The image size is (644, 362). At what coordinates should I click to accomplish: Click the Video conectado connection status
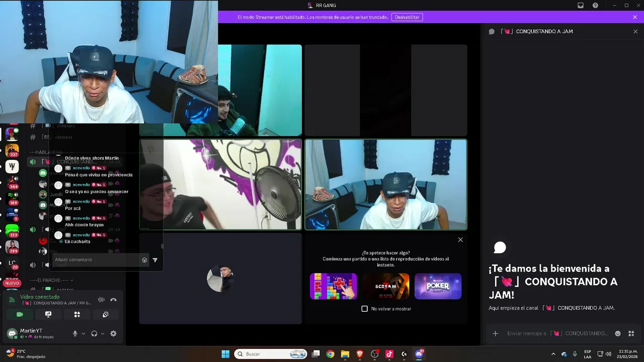(x=40, y=297)
